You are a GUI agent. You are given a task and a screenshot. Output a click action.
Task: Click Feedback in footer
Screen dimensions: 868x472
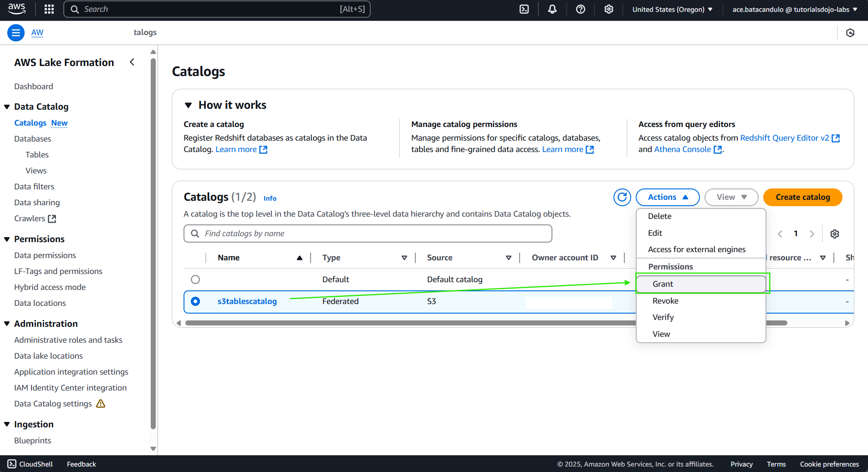(x=82, y=464)
